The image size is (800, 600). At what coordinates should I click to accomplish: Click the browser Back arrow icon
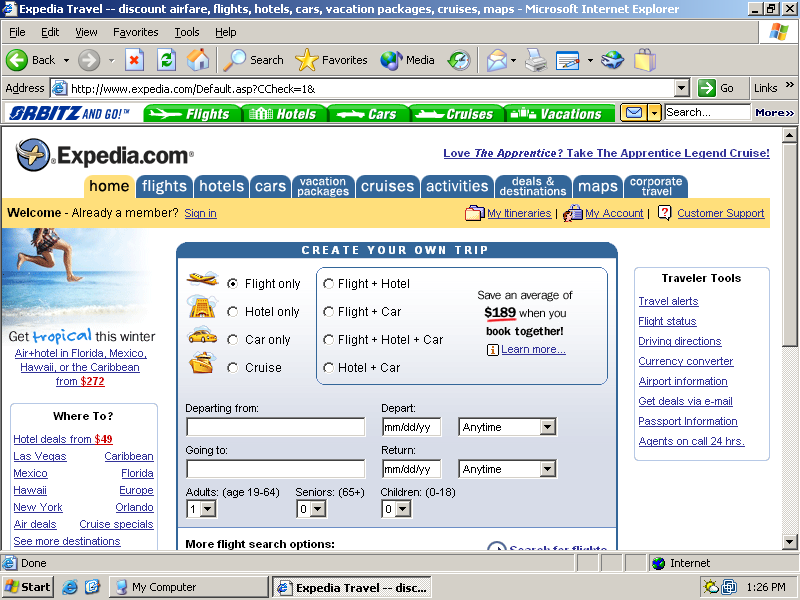(16, 60)
